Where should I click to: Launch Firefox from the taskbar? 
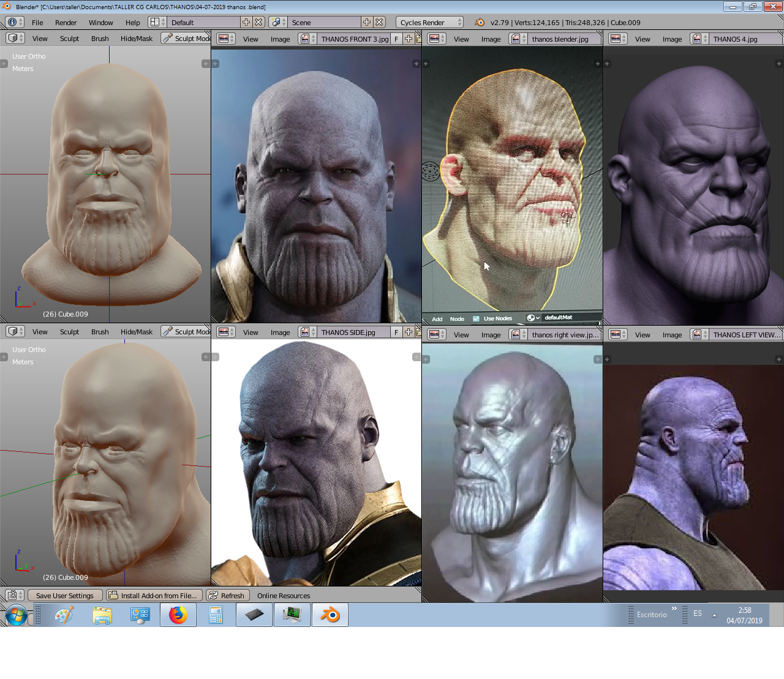(178, 615)
